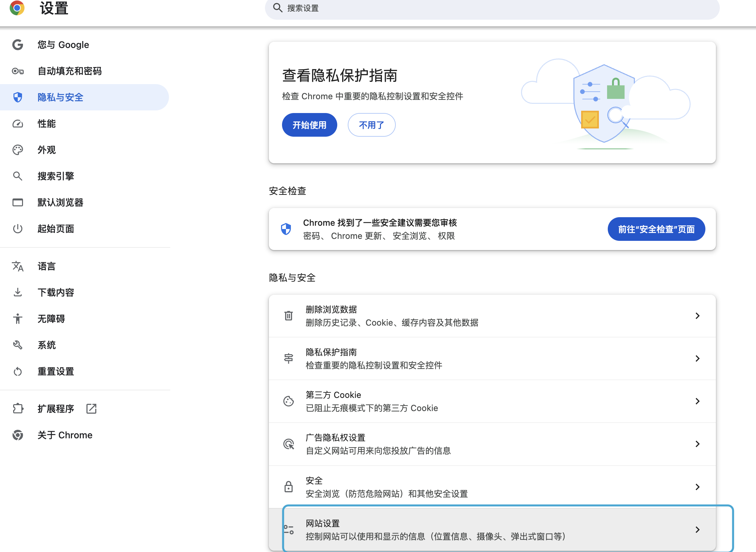
Task: Click the 设置 page title
Action: tap(54, 8)
